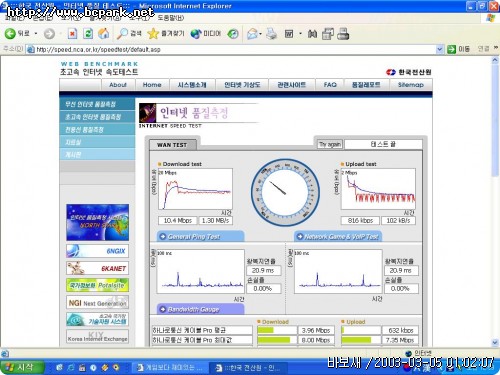Screen dimensions: 500x375
Task: Click the History toolbar icon
Action: tap(233, 34)
